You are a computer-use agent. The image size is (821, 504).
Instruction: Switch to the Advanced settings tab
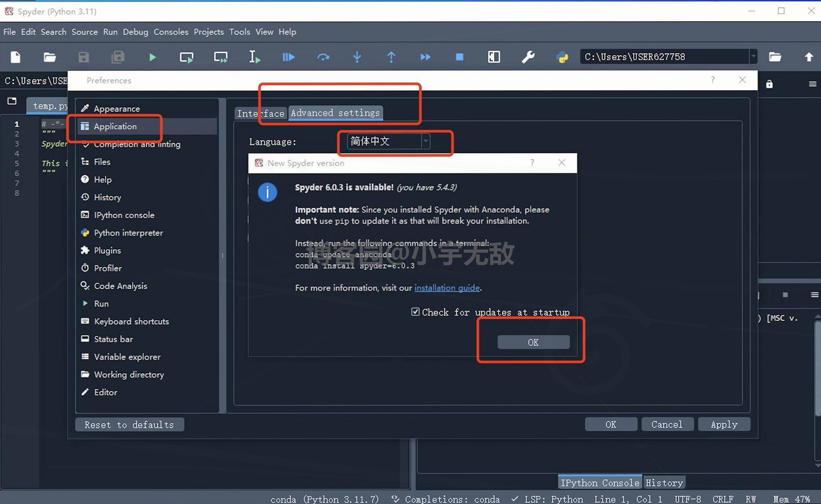335,113
